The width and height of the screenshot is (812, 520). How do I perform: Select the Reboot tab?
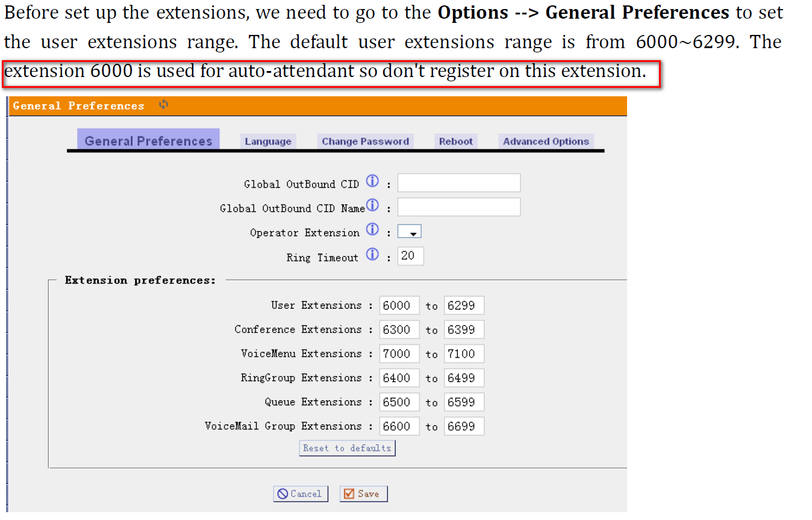[x=456, y=141]
